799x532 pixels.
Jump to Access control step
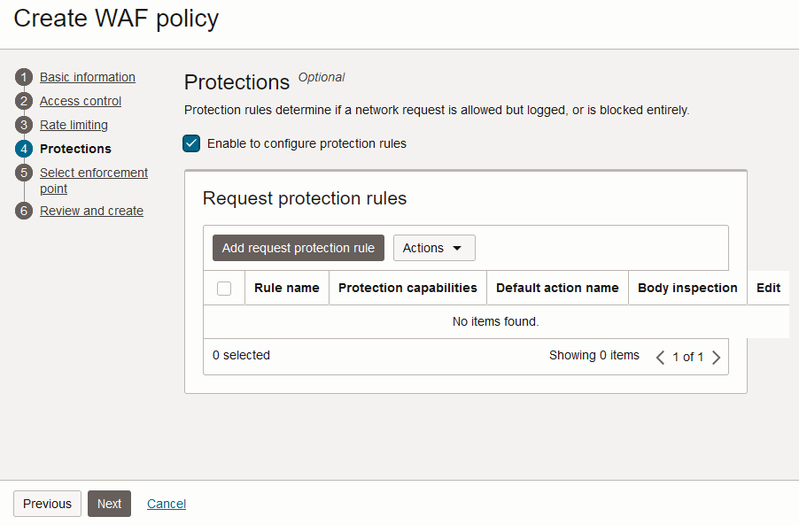point(81,102)
